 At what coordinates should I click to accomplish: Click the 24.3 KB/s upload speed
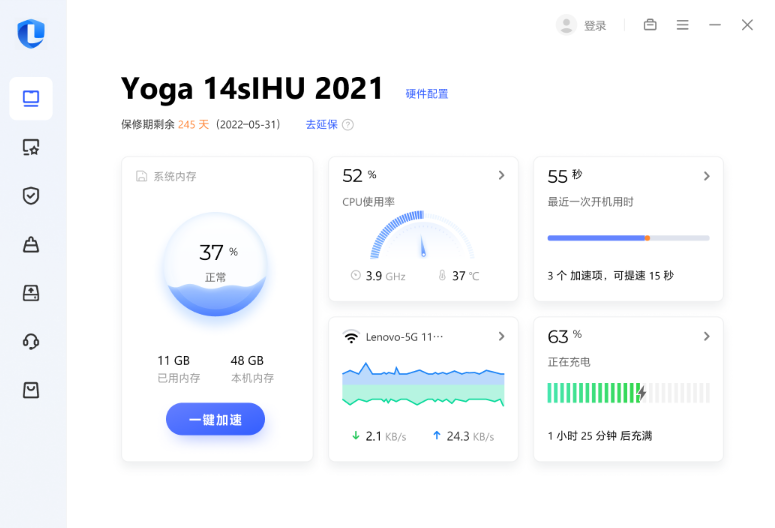click(x=471, y=437)
